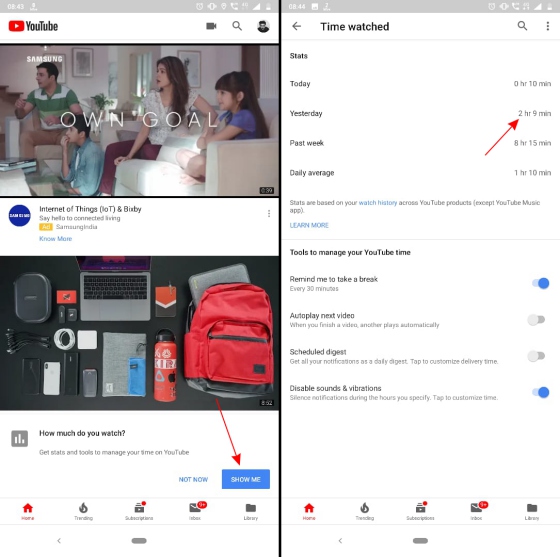Screen dimensions: 560x557
Task: Open Subscriptions tab on left phone screen
Action: point(139,511)
